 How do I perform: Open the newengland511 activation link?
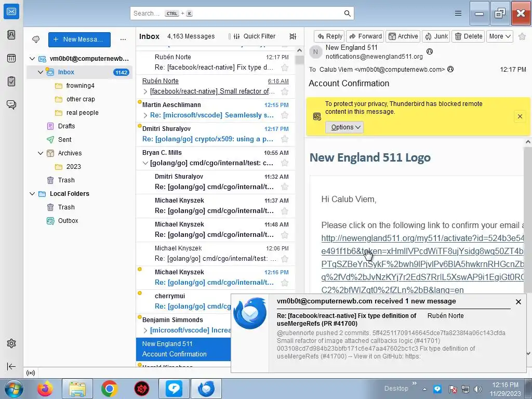point(422,264)
